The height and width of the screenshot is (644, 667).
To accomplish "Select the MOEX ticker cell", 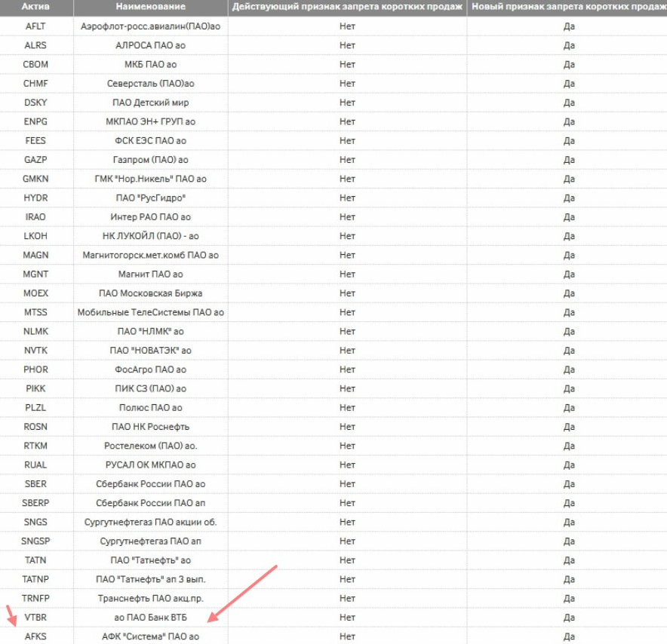I will pos(35,293).
